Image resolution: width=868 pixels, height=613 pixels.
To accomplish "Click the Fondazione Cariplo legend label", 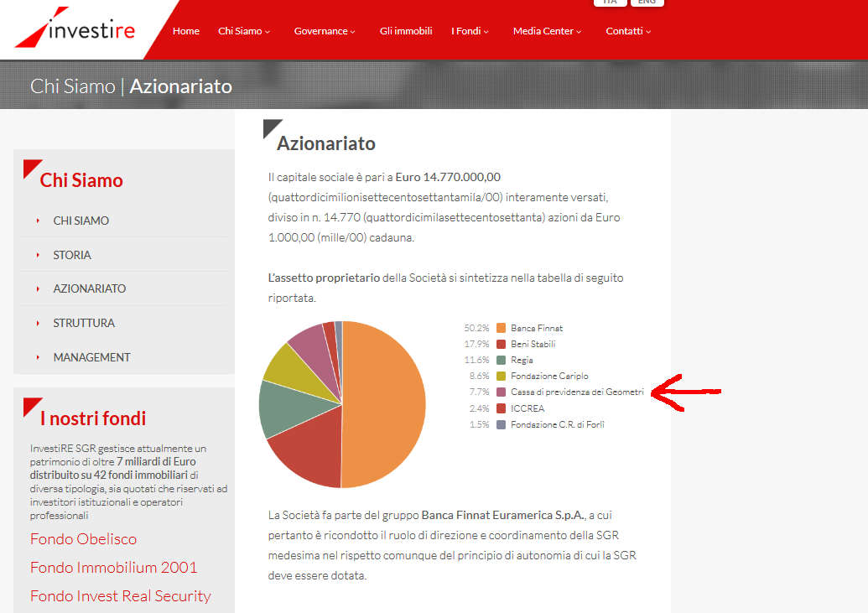I will pyautogui.click(x=549, y=376).
